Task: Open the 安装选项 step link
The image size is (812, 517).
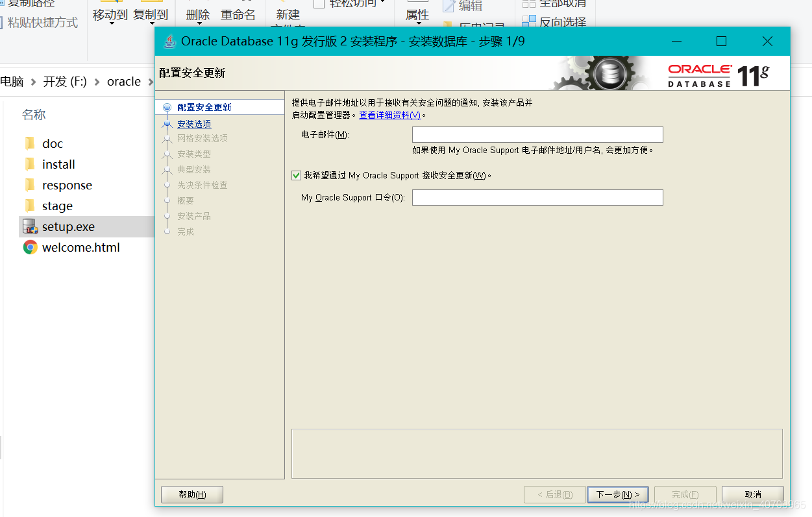Action: pyautogui.click(x=194, y=124)
